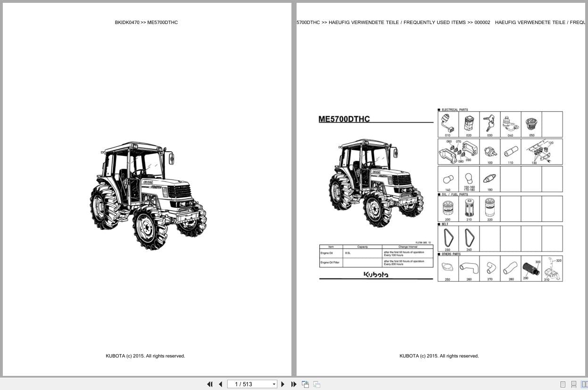Select hose part 280 image
Viewport: 588px width, 390px height.
510,268
